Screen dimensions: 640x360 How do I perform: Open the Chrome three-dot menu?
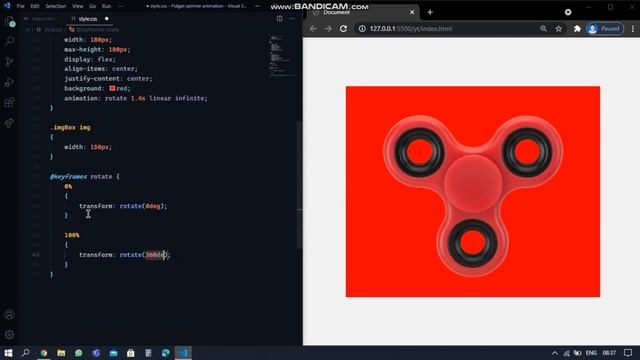pyautogui.click(x=633, y=29)
